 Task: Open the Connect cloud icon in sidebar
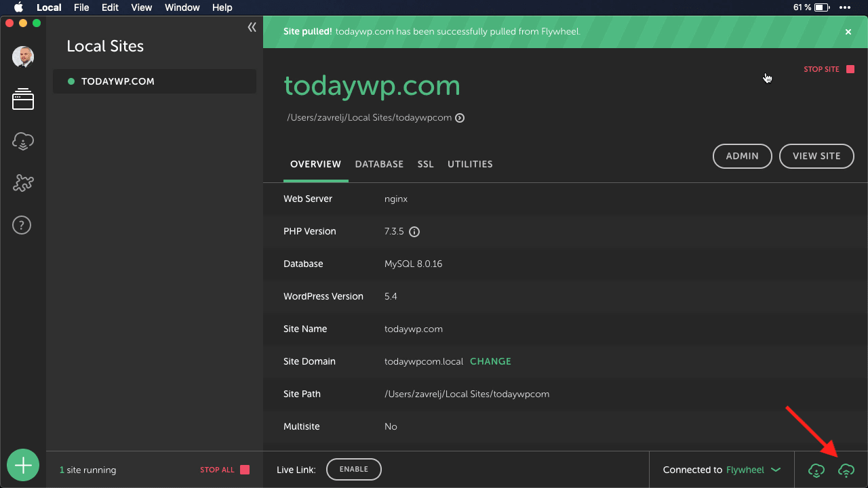pos(23,141)
